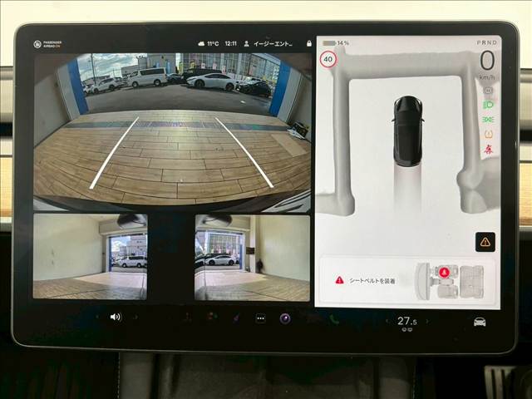532x399 pixels.
Task: Open the green phone app
Action: [334, 319]
